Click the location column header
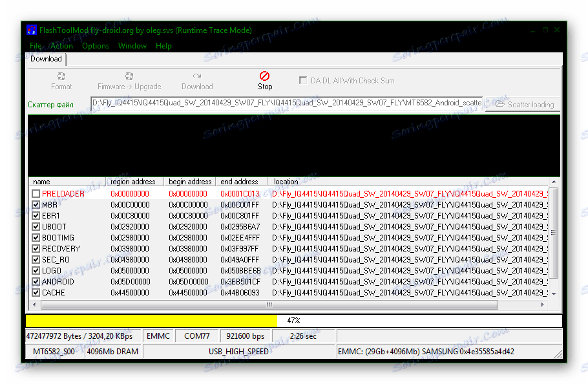This screenshot has height=384, width=588. coord(286,182)
